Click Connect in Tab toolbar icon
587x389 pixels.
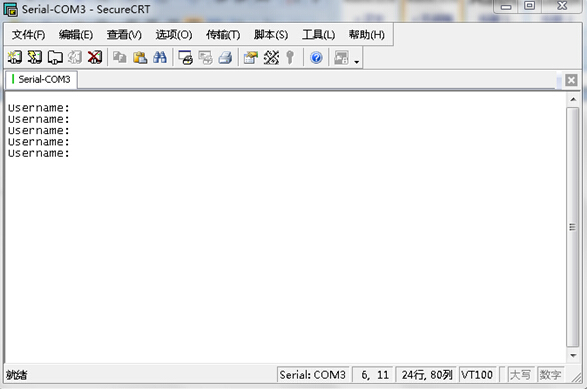55,57
